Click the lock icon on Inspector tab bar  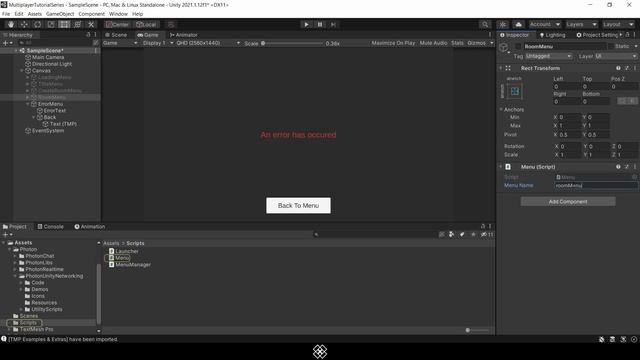coord(627,35)
